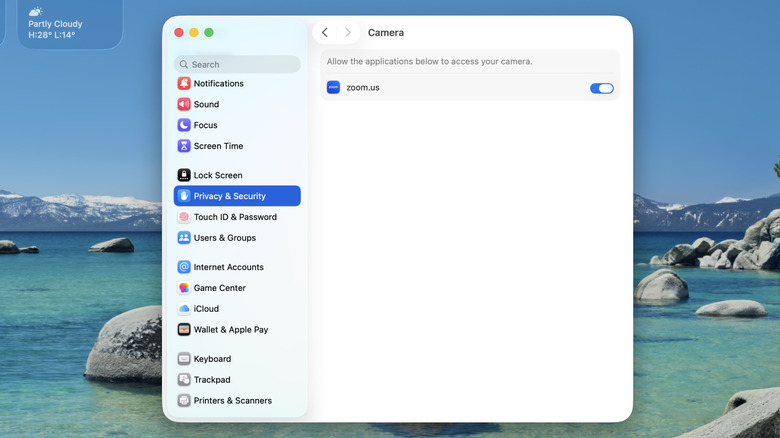
Task: Open Touch ID & Password settings
Action: point(237,217)
